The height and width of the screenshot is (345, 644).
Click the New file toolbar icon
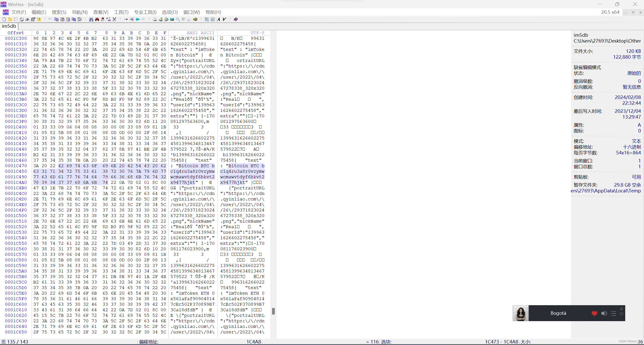4,19
